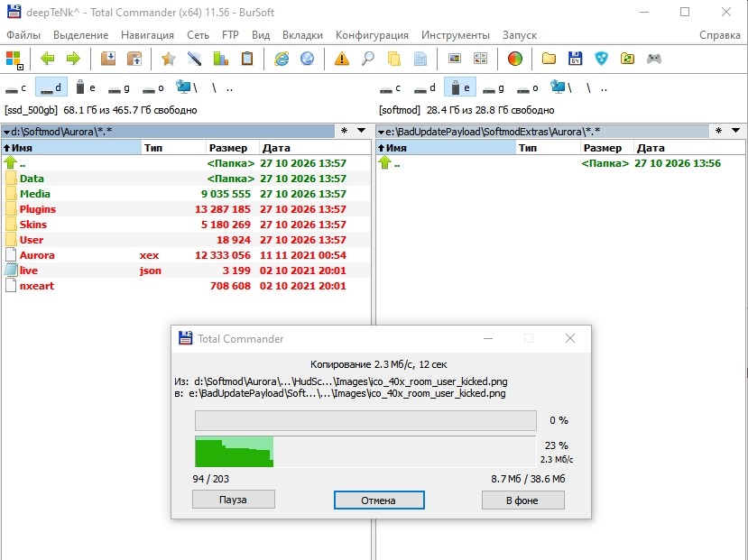Viewport: 748px width, 560px height.
Task: Open the Инструменты menu
Action: [x=455, y=35]
